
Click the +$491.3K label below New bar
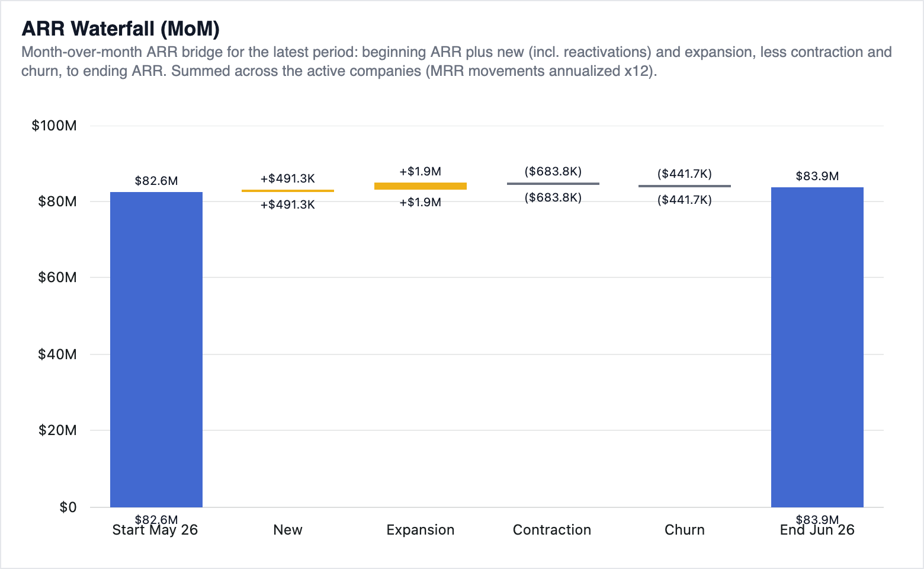point(288,204)
